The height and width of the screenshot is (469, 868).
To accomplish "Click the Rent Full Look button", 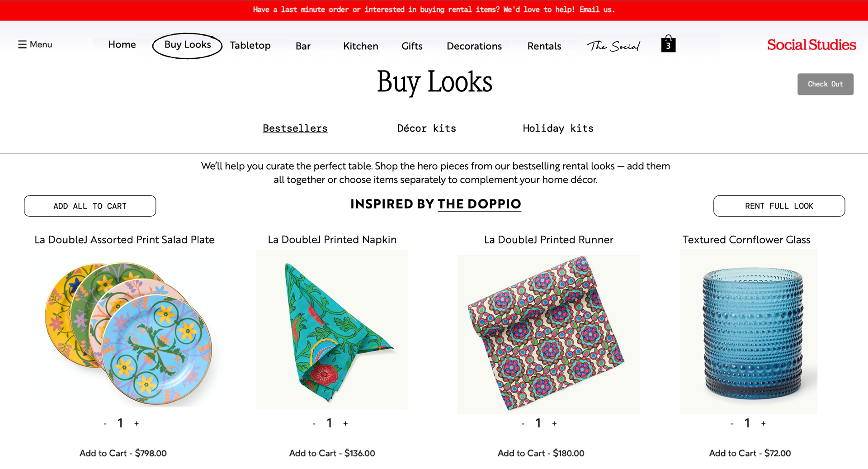I will pos(779,206).
